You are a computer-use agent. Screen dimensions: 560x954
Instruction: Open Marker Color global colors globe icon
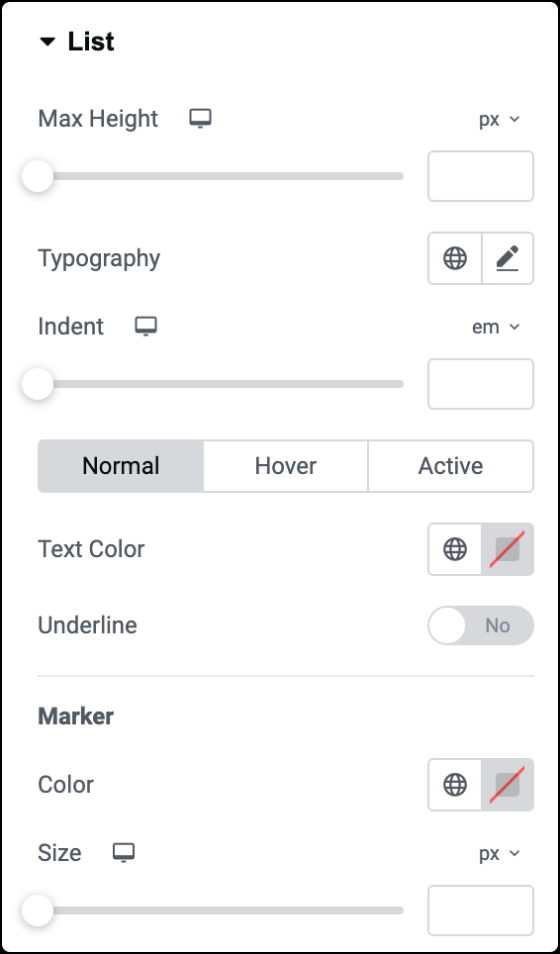coord(455,784)
